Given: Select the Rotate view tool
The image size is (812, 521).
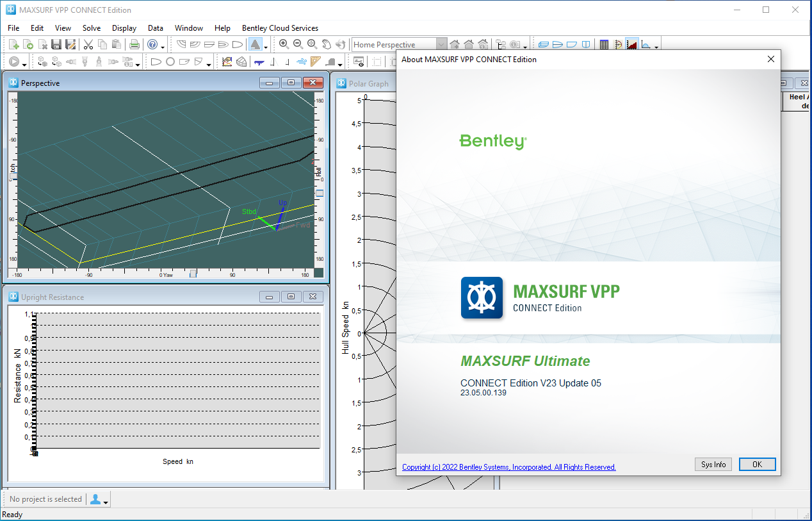Looking at the screenshot, I should click(340, 44).
